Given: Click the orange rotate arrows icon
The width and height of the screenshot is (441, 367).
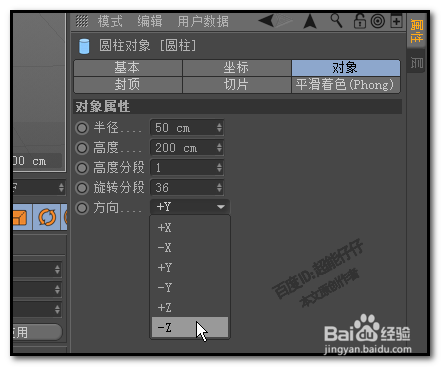Looking at the screenshot, I should (47, 217).
